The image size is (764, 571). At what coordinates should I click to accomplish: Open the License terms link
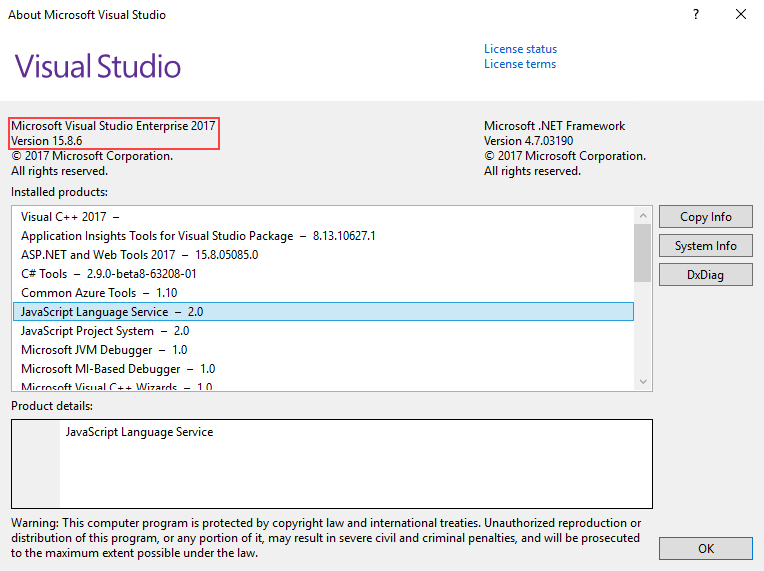[x=519, y=64]
